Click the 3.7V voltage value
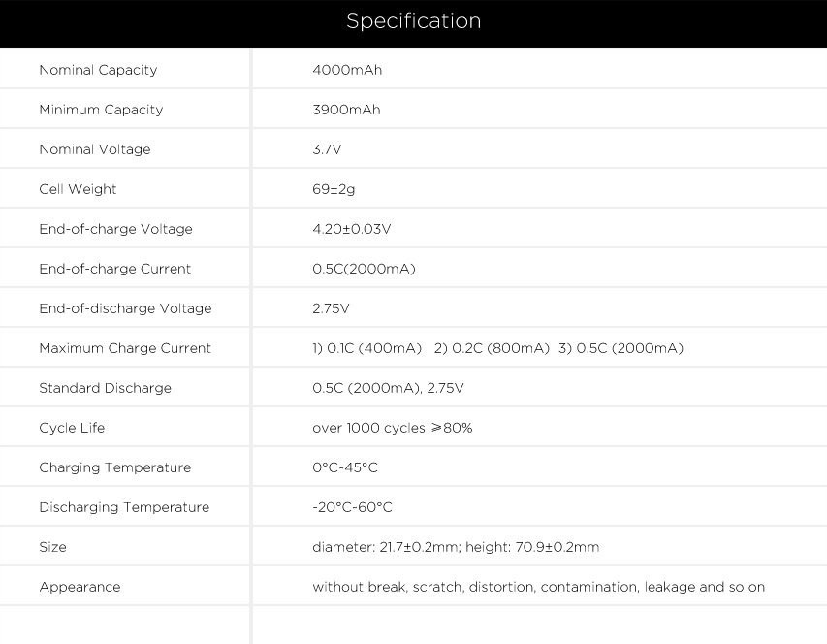Viewport: 827px width, 644px height. pos(327,149)
